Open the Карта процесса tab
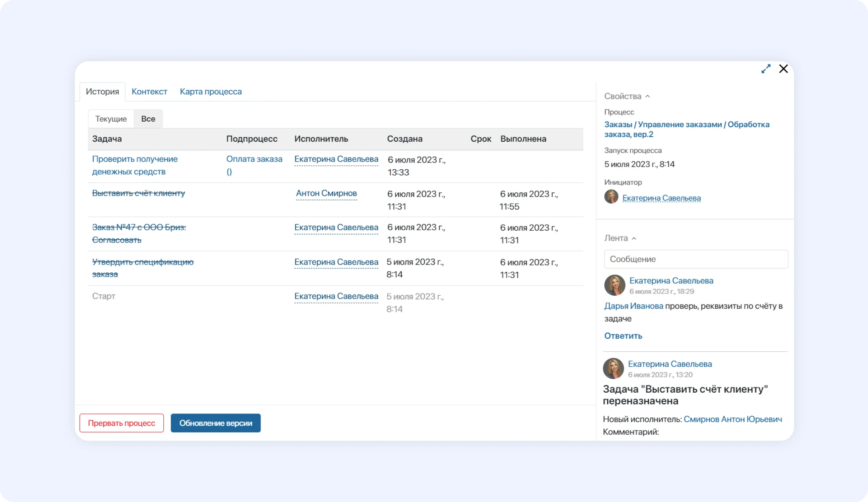This screenshot has width=868, height=502. (x=211, y=91)
